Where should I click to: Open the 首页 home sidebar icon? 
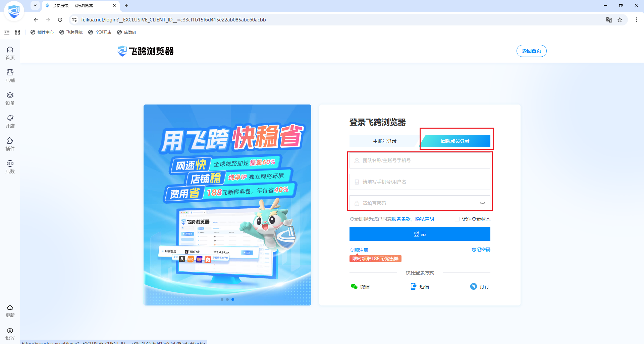(10, 53)
